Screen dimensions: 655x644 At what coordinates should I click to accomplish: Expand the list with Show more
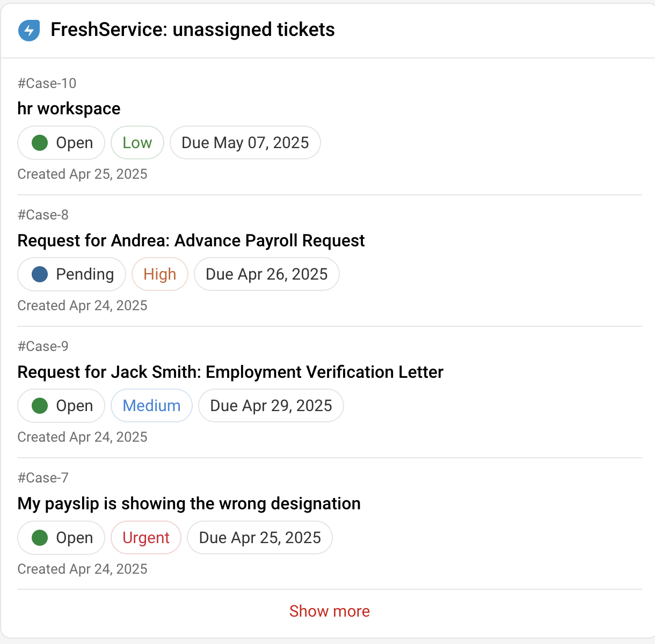tap(329, 611)
